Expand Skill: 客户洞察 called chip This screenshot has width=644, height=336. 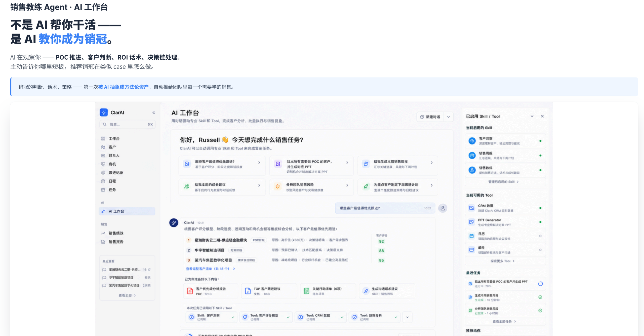(211, 317)
